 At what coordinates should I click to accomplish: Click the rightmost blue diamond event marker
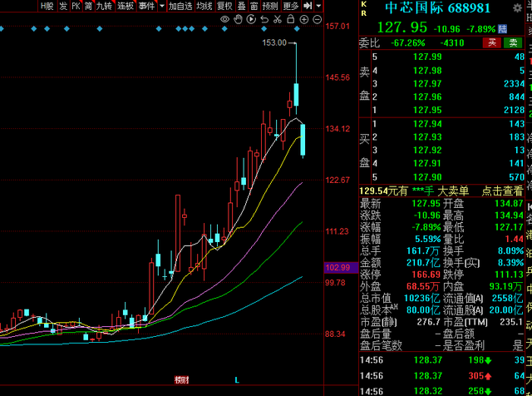click(297, 29)
